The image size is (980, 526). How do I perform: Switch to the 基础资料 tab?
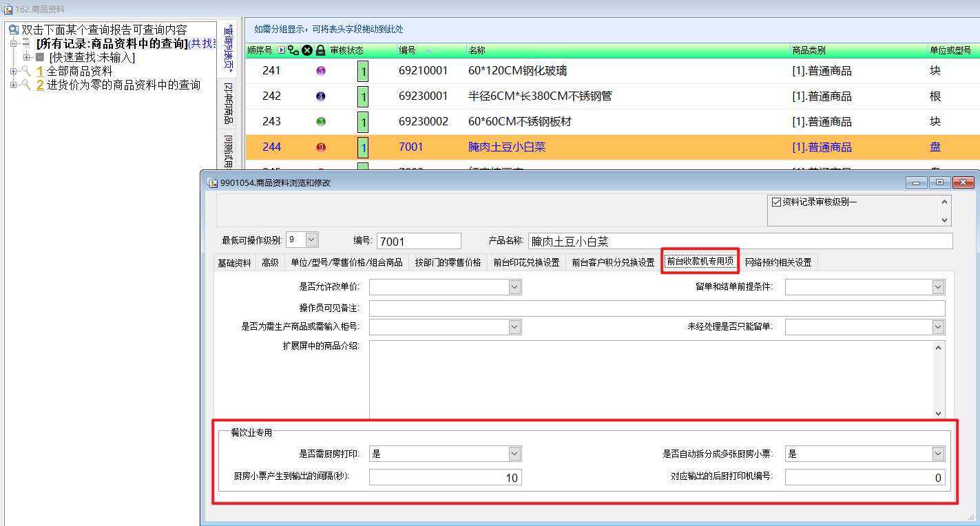[234, 262]
